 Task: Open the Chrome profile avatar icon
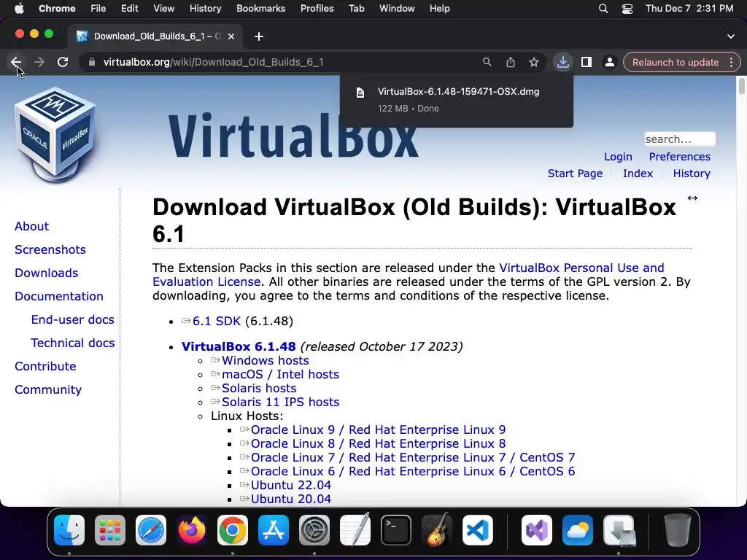(x=609, y=63)
